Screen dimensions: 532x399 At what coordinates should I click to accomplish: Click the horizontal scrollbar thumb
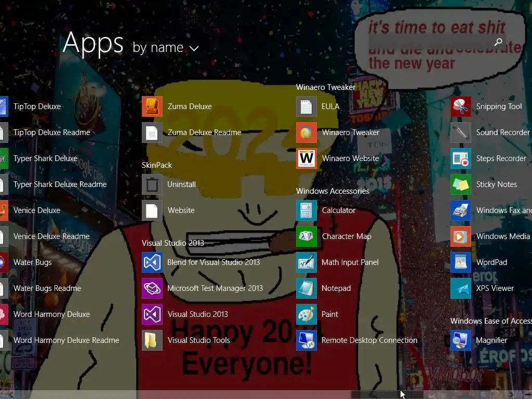click(387, 395)
